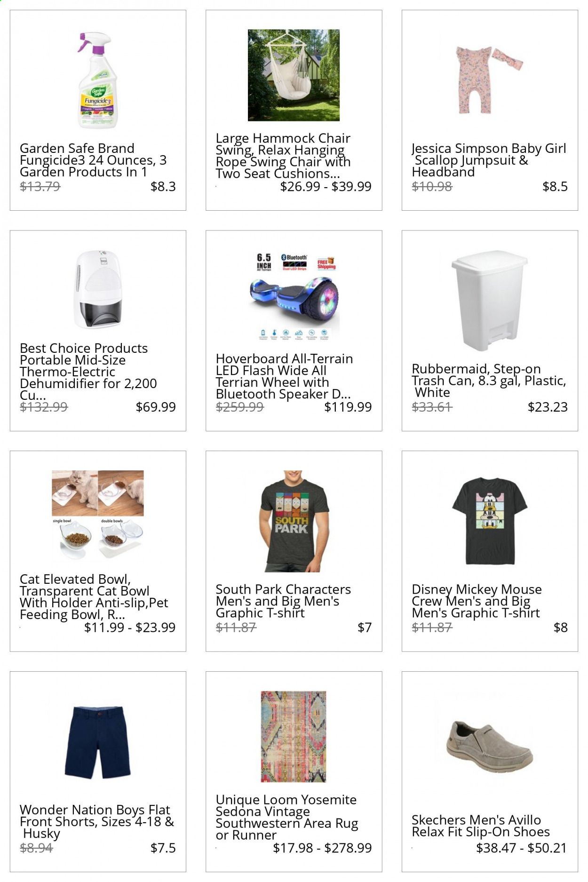The width and height of the screenshot is (588, 882).
Task: Click the Rubbermaid Step-on Trash Can title
Action: tap(488, 381)
